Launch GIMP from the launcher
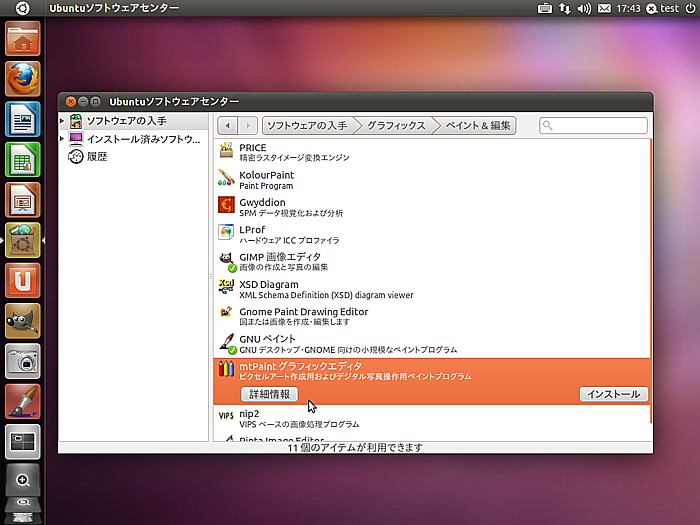The image size is (700, 525). [x=23, y=321]
